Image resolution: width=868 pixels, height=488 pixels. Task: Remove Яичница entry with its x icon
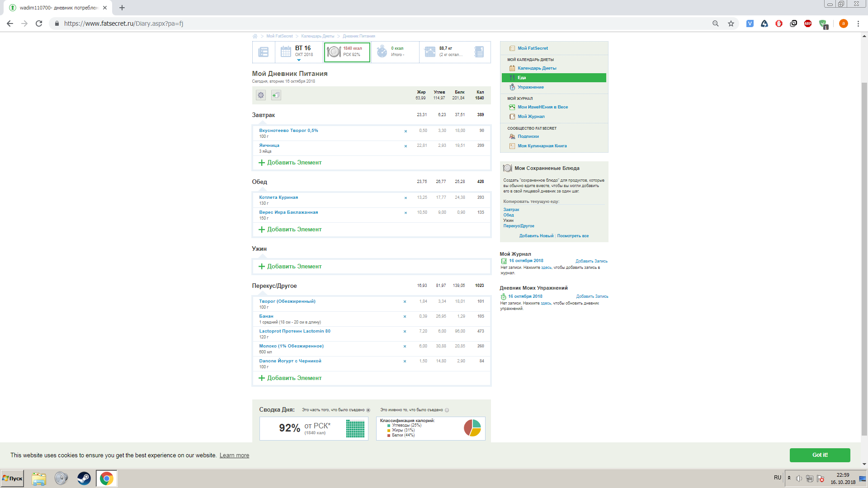[406, 146]
